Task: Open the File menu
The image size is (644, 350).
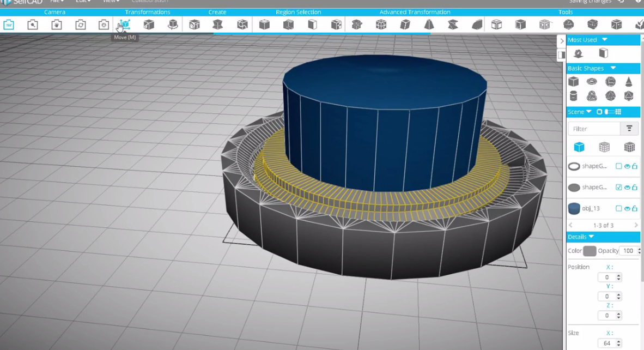Action: tap(57, 2)
